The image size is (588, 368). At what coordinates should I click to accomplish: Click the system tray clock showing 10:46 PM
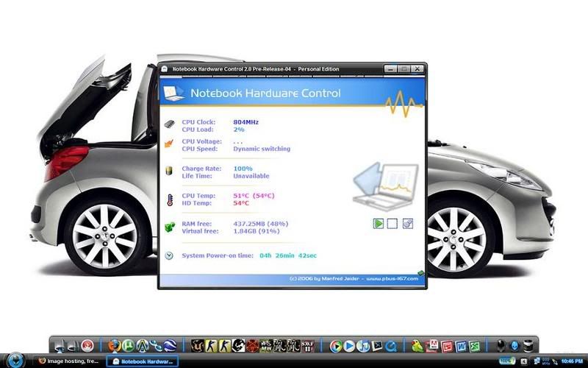pyautogui.click(x=572, y=361)
